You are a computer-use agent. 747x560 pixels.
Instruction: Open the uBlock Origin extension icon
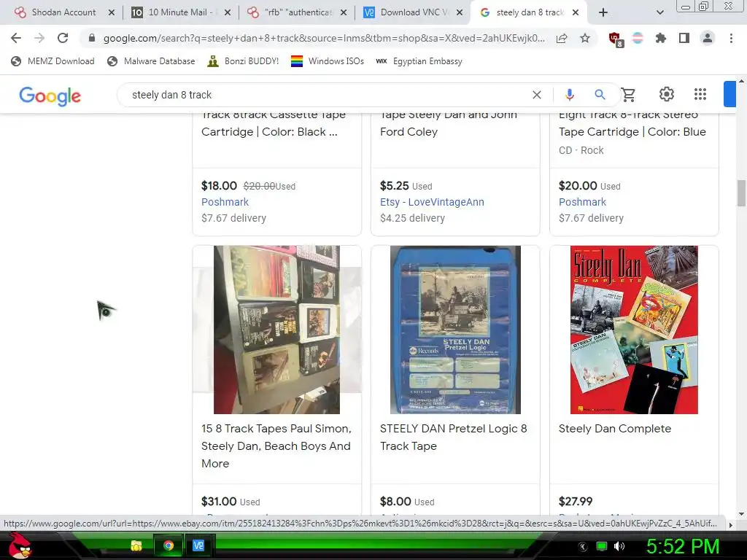click(615, 39)
